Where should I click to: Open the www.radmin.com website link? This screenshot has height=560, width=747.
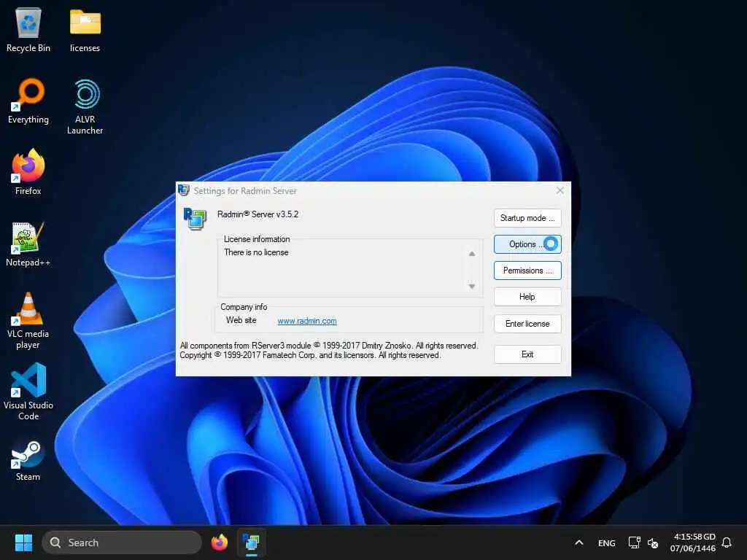[x=307, y=321]
